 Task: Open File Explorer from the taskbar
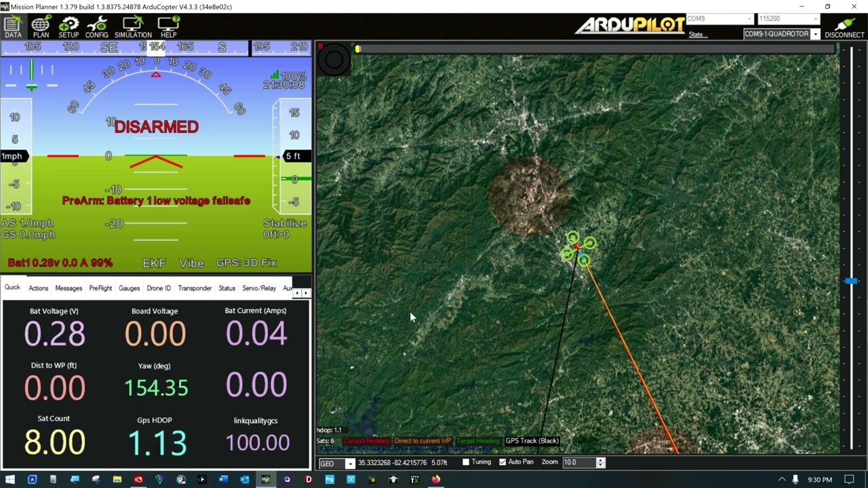click(x=117, y=479)
